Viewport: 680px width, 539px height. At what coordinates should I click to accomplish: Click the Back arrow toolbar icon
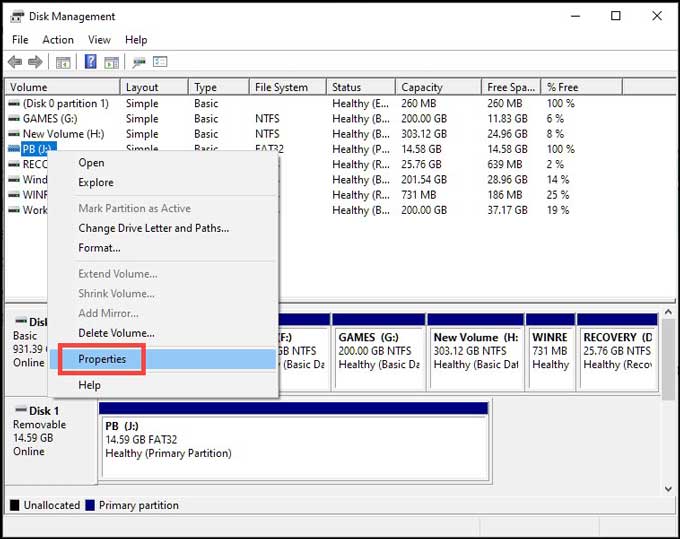click(x=15, y=62)
